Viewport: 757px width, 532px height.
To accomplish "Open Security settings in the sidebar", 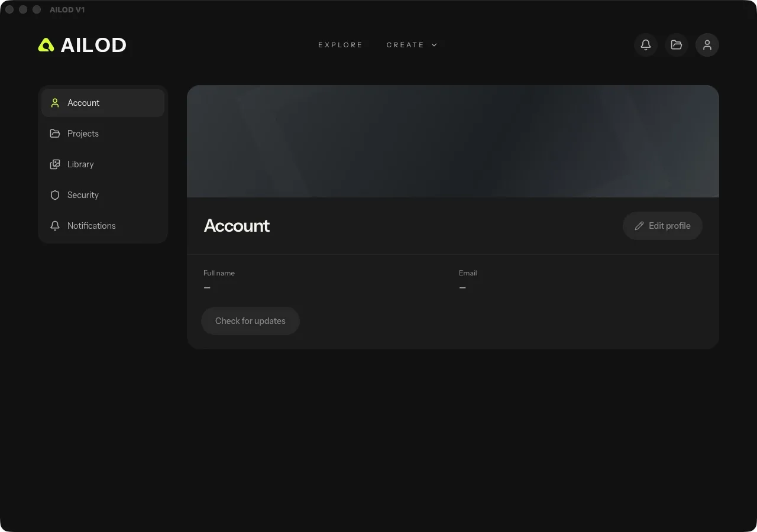I will click(103, 195).
